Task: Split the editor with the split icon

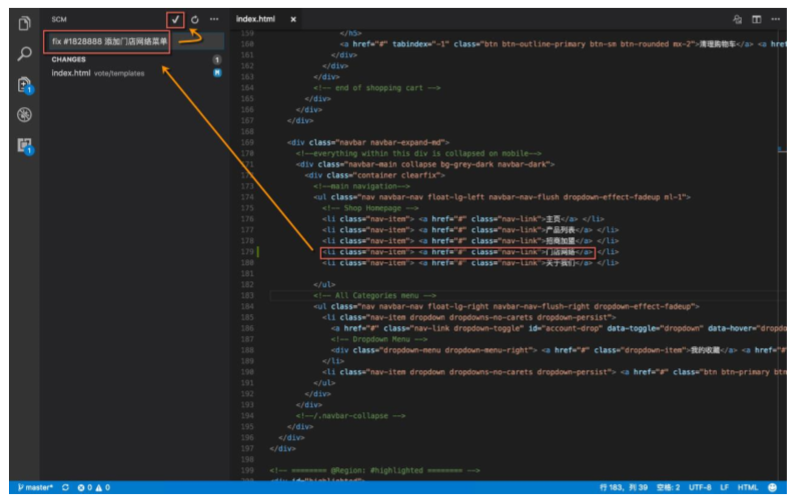Action: [x=756, y=20]
